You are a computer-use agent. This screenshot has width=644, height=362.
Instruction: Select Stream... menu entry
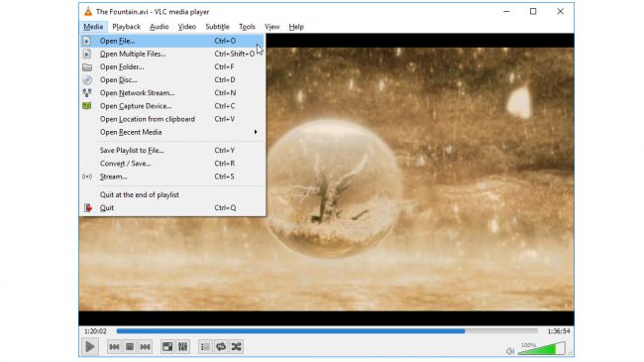point(171,177)
